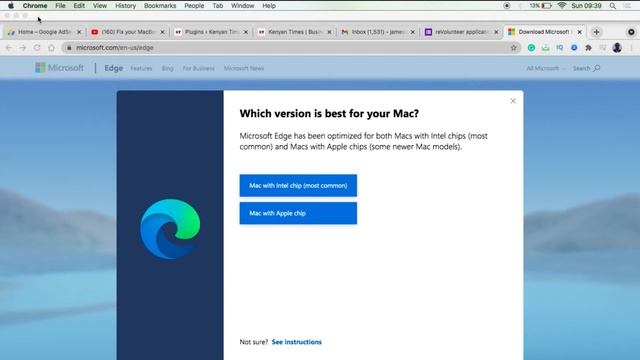This screenshot has width=640, height=360.
Task: Expand the All Microsoft dropdown
Action: 546,68
